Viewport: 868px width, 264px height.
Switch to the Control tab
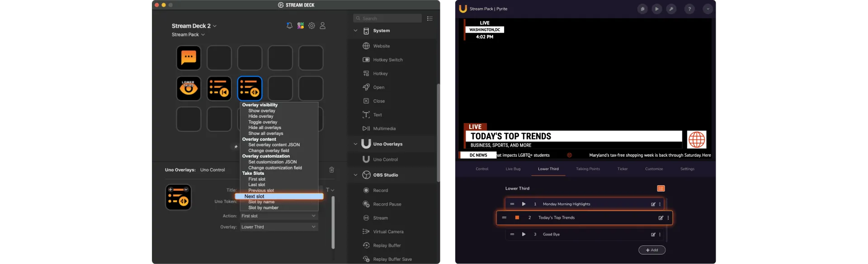(482, 169)
